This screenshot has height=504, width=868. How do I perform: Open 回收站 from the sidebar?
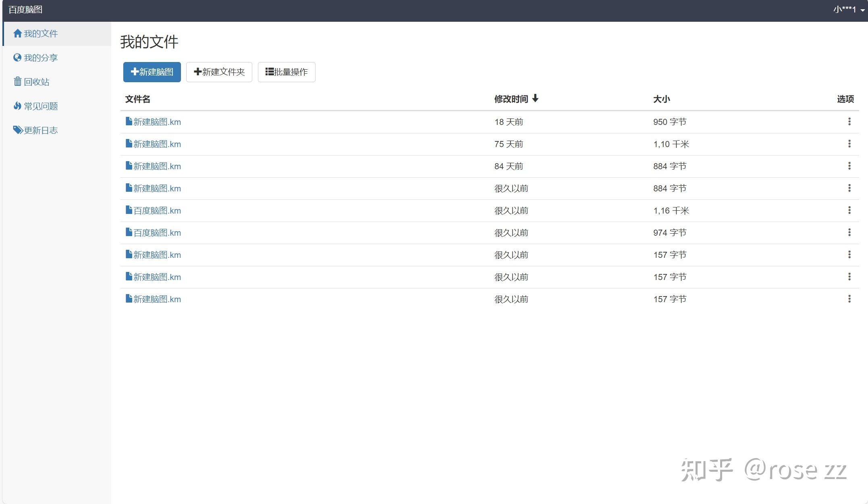37,82
